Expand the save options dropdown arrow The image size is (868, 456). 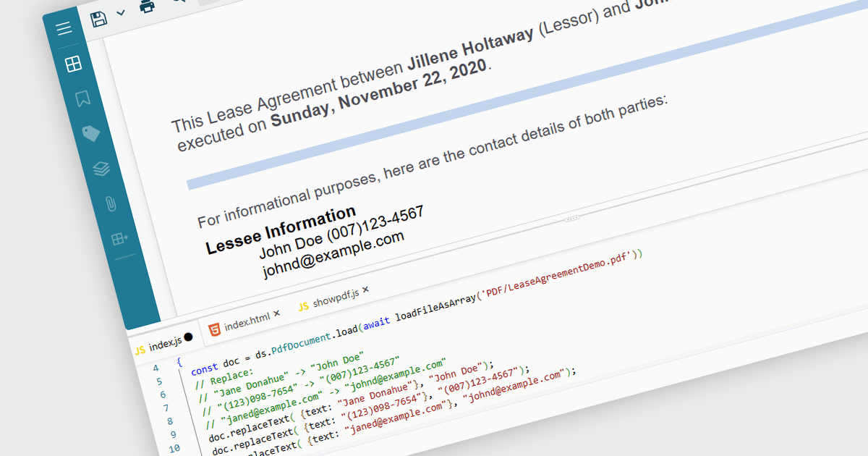tap(121, 13)
